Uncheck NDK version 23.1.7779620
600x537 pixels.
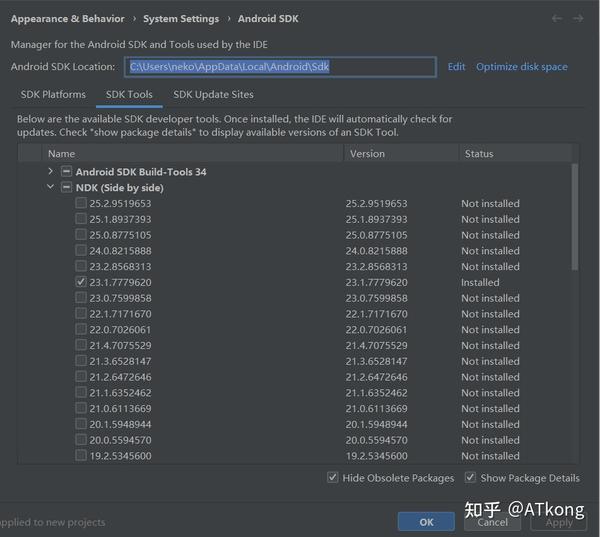point(81,283)
